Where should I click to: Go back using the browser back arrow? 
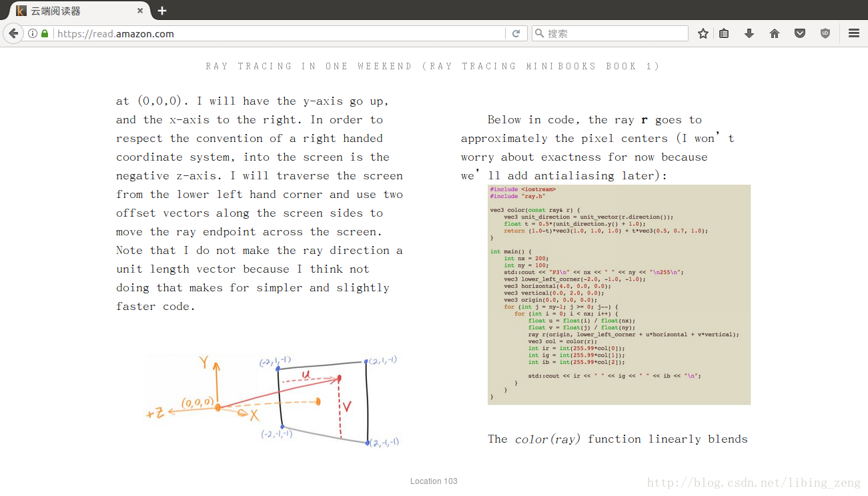[13, 33]
